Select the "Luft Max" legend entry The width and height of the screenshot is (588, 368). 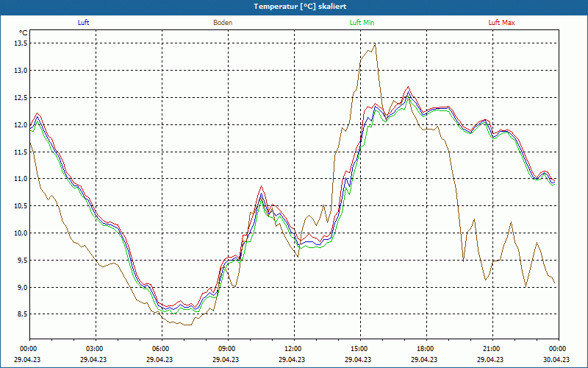click(x=502, y=23)
